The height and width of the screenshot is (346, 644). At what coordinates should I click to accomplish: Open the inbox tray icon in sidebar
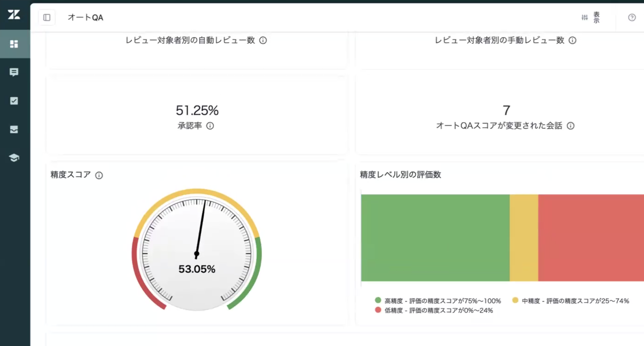click(x=14, y=129)
